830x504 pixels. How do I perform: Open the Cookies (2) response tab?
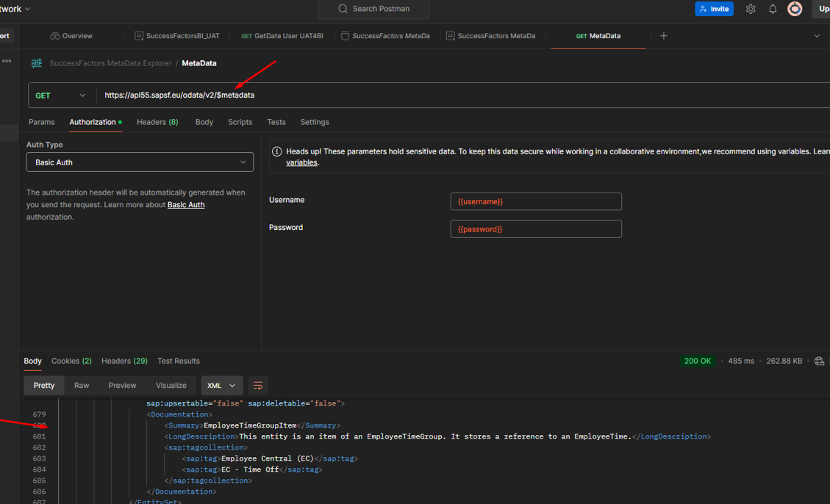pyautogui.click(x=71, y=361)
